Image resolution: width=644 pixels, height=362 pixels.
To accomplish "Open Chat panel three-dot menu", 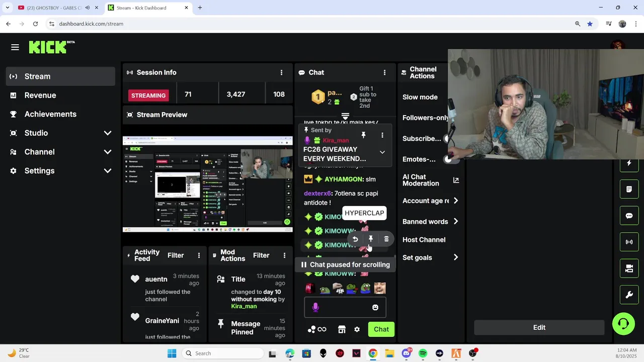I will pos(384,72).
